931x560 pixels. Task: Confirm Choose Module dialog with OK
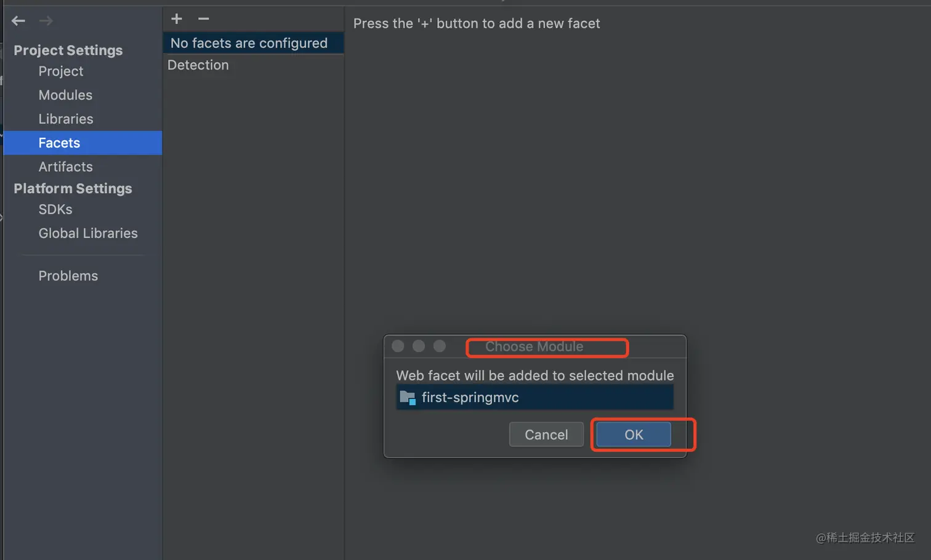[x=634, y=434]
